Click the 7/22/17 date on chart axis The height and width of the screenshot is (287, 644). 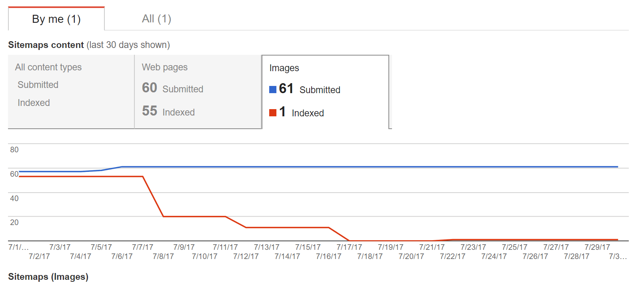(x=453, y=256)
